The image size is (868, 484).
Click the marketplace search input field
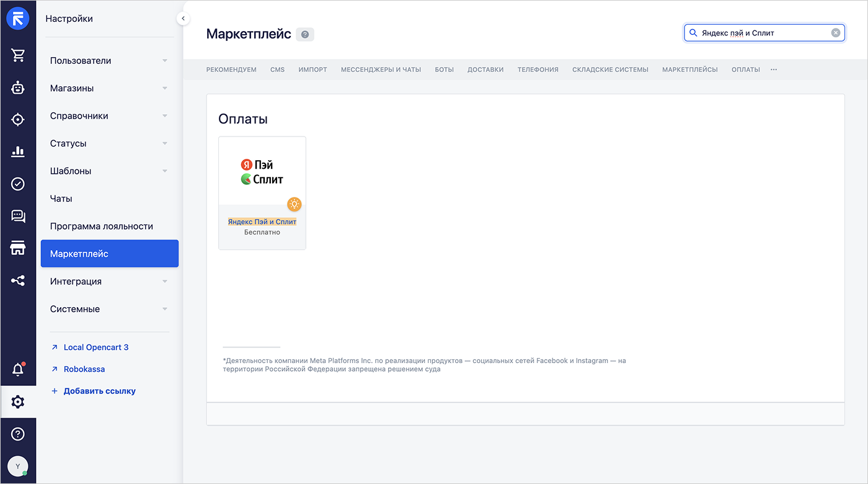coord(764,33)
